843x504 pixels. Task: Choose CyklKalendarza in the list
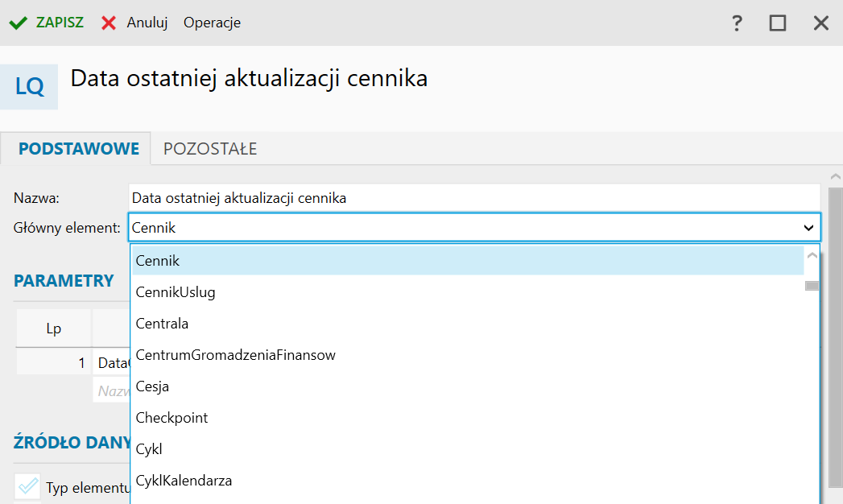184,481
